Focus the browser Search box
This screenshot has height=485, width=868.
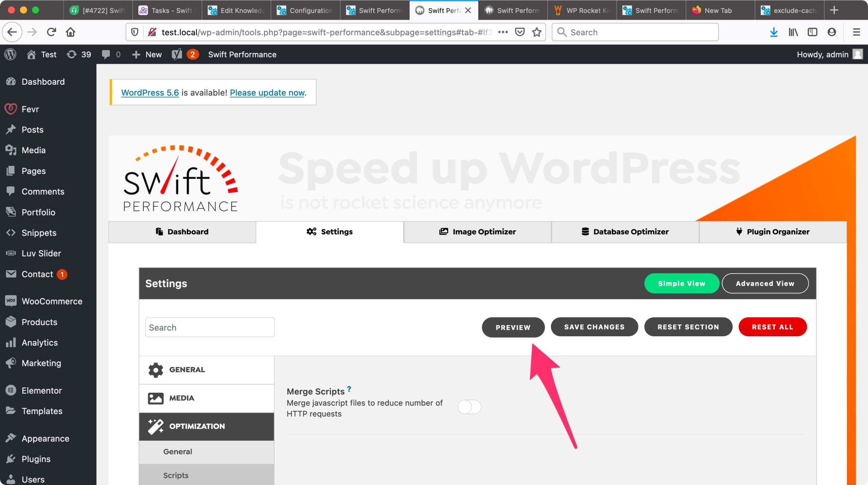(635, 32)
